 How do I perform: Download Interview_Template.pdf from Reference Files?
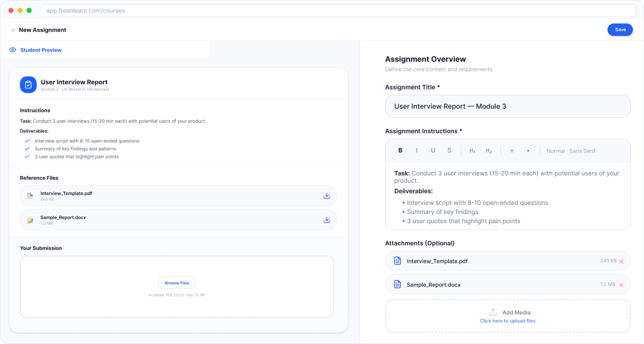point(327,196)
